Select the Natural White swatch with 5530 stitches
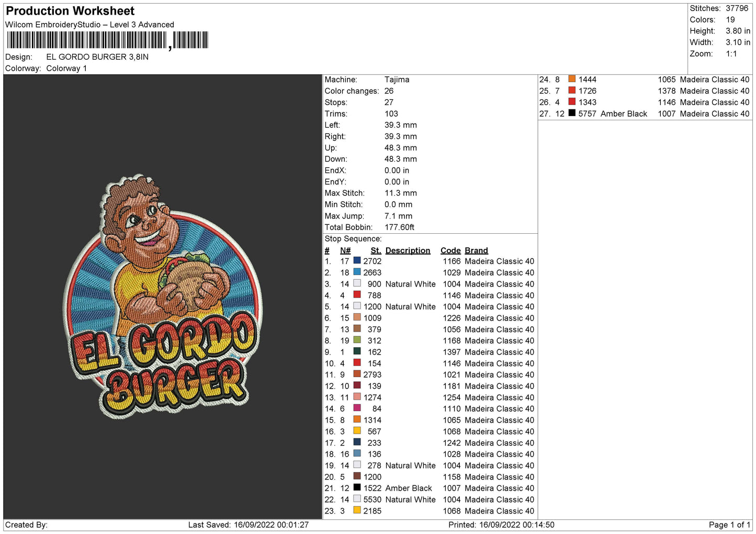This screenshot has width=756, height=534. (x=357, y=499)
